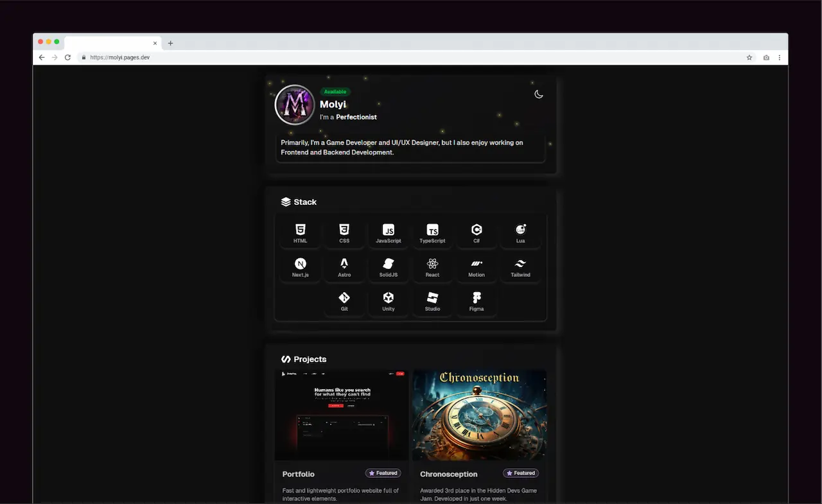Toggle the Featured badge on Portfolio project
Screen dimensions: 822x504
(x=383, y=473)
